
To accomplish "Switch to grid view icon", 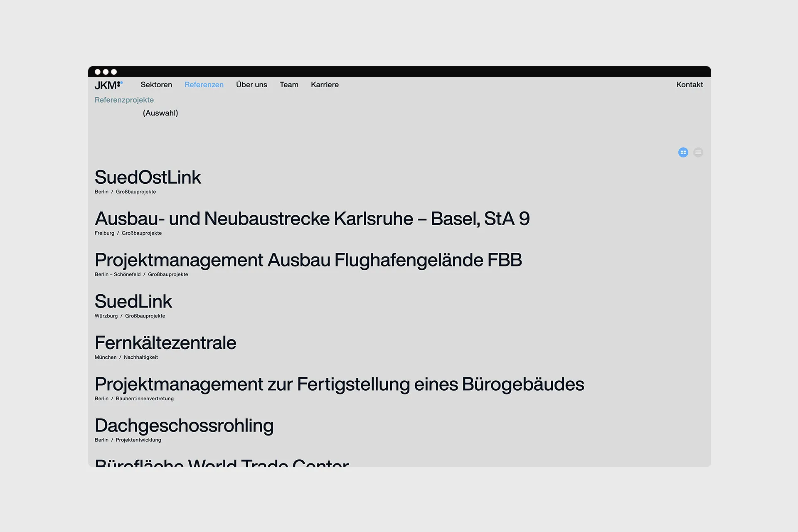I will (x=683, y=153).
